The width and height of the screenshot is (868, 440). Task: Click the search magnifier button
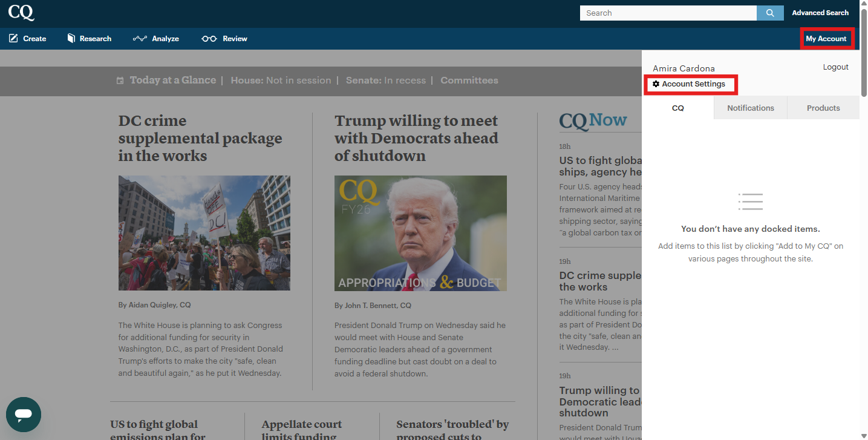[x=770, y=13]
